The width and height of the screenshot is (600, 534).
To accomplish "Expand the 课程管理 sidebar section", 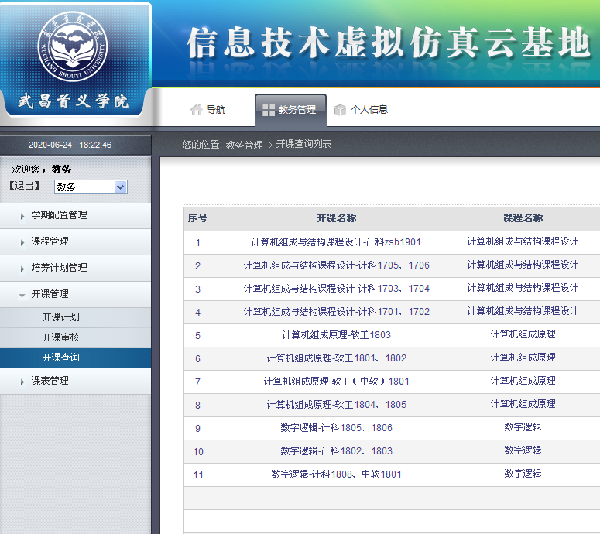I will 50,241.
